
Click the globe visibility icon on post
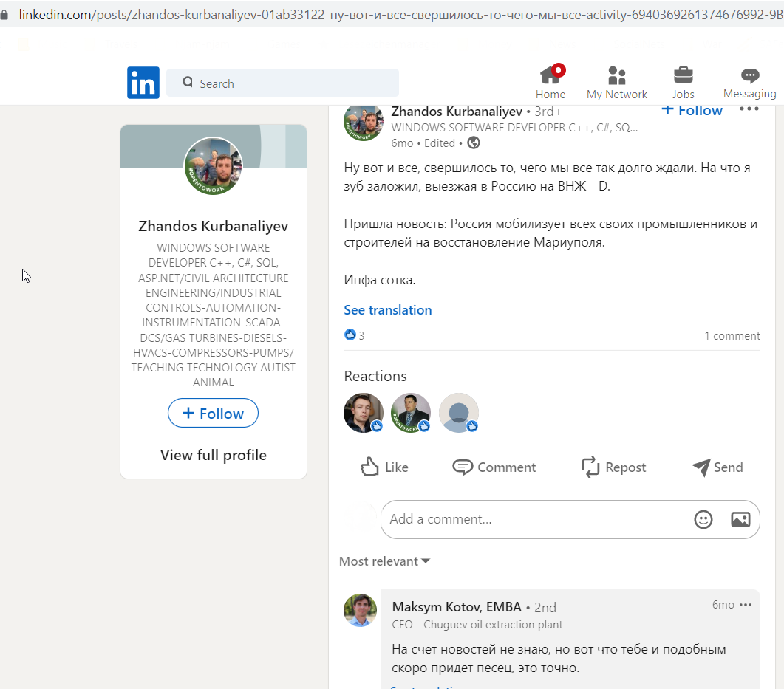click(x=474, y=143)
